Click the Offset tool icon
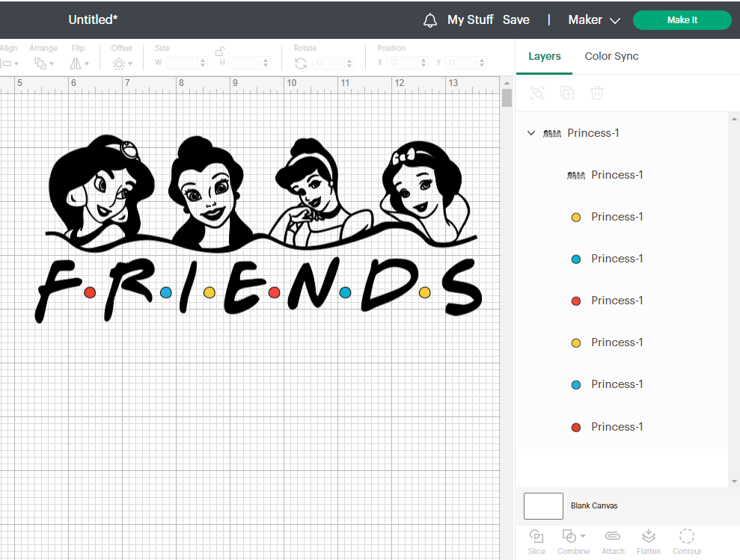Screen dimensions: 740x560 120,64
